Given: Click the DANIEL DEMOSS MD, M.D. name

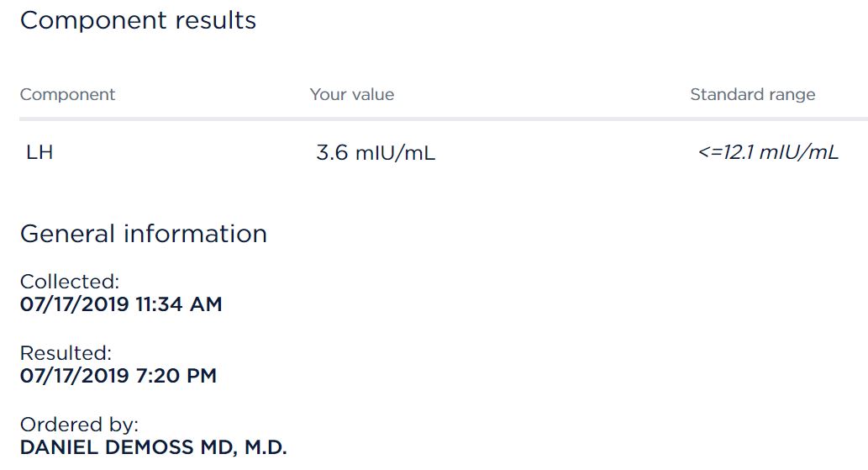Looking at the screenshot, I should [x=153, y=447].
